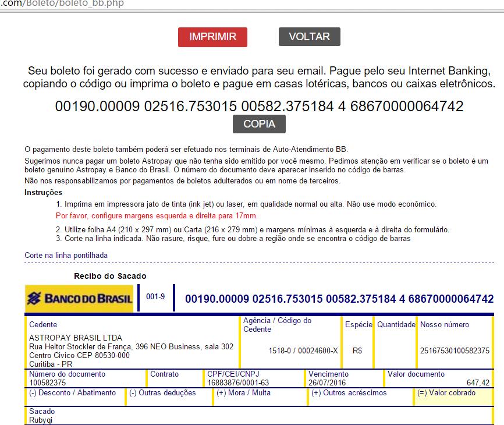504x425 pixels.
Task: Click the 'Quantidade' column label
Action: (396, 324)
